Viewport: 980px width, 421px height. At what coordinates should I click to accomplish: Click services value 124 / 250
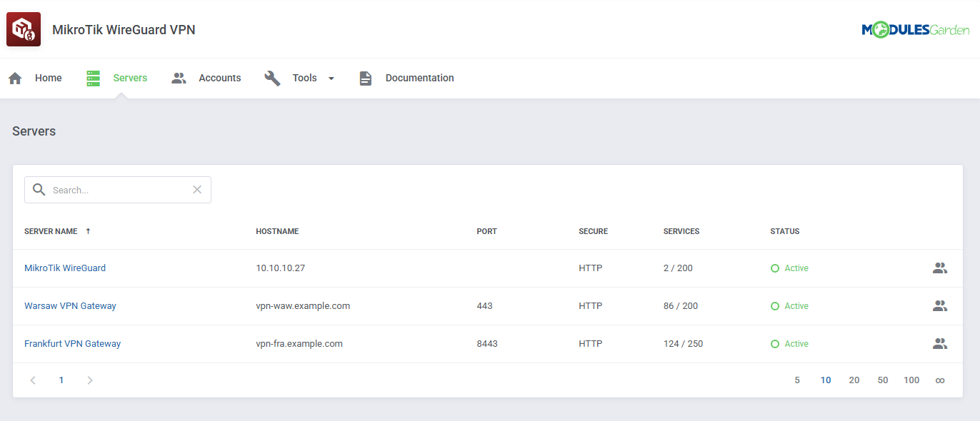tap(684, 344)
